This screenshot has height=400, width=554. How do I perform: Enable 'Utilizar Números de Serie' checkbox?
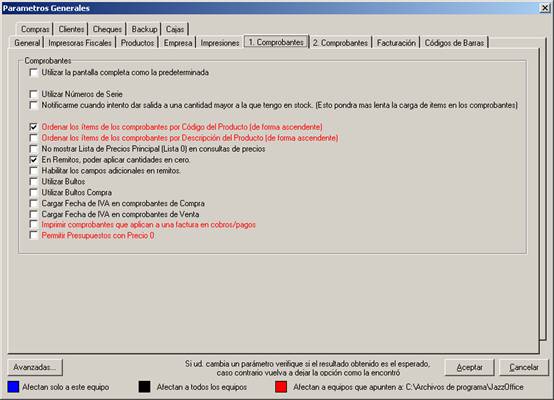click(34, 94)
